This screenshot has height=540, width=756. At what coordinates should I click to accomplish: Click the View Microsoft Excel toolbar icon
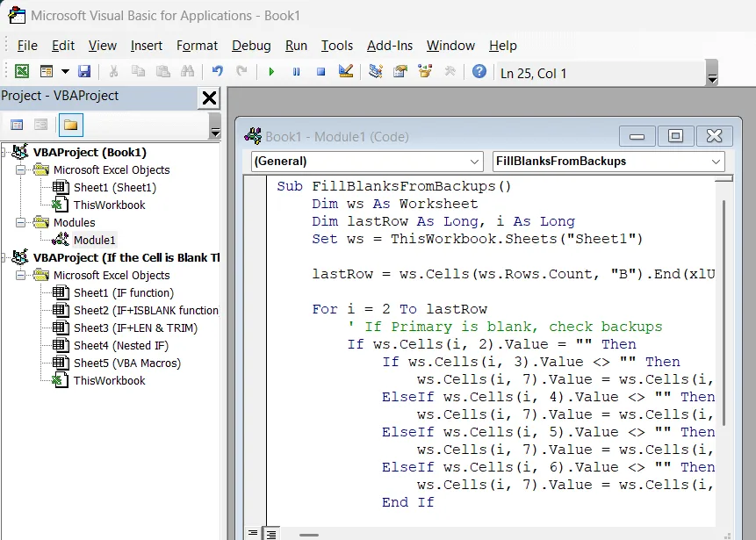click(x=22, y=72)
